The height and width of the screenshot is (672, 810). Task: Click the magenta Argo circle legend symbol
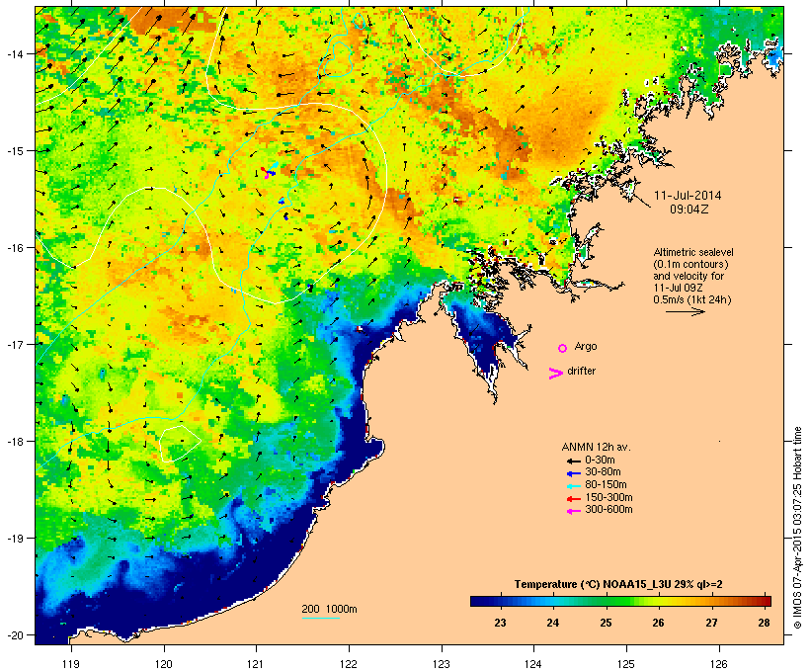tap(563, 349)
